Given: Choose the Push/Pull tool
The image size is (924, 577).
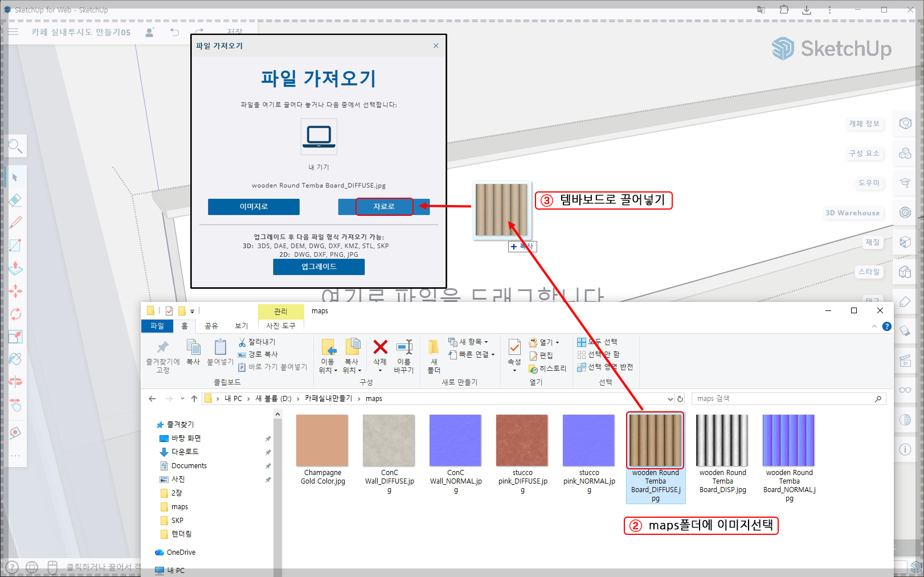Looking at the screenshot, I should (15, 268).
